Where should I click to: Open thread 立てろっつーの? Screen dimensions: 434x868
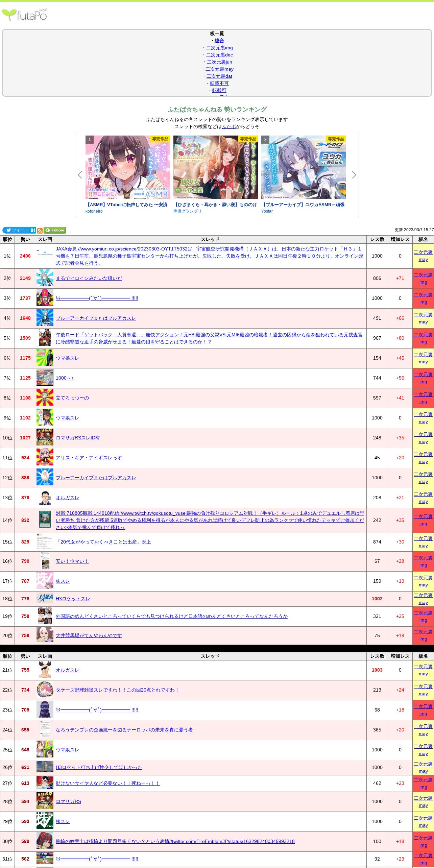(x=72, y=398)
